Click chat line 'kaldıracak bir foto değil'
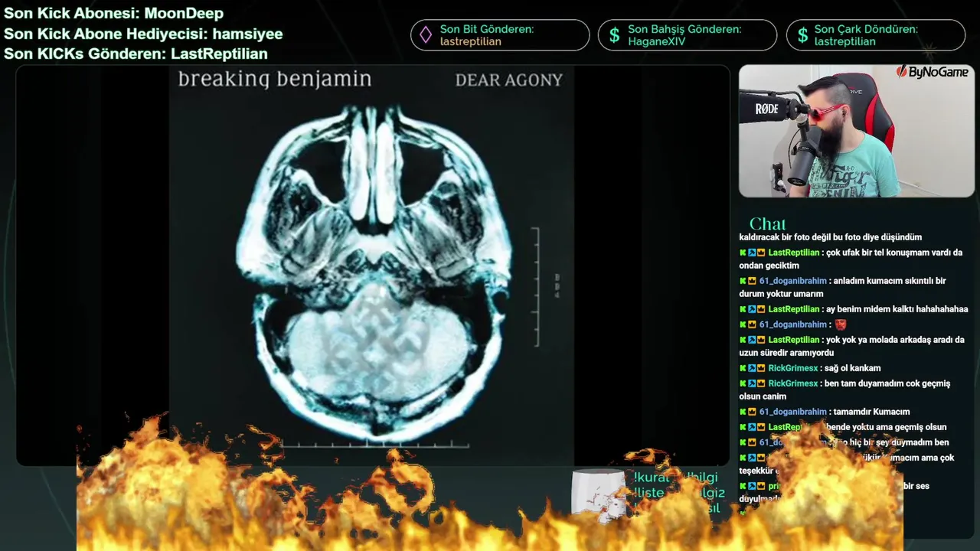Viewport: 980px width, 551px height. [831, 237]
